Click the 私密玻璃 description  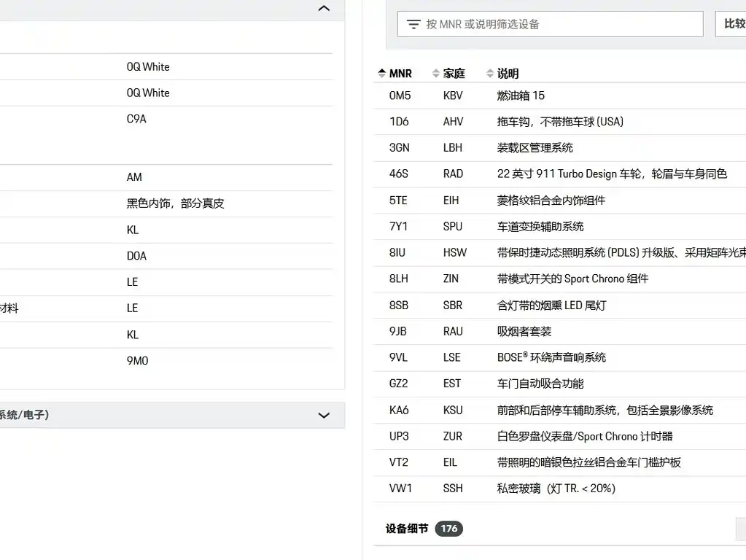click(x=556, y=489)
